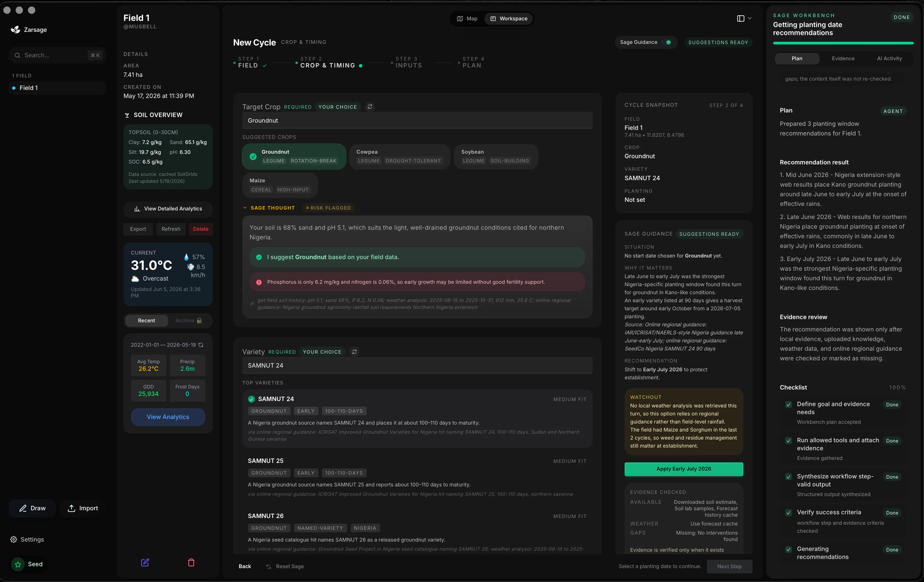Screen dimensions: 924x582
Task: Select the SAMNUT 24 variety option
Action: click(x=417, y=419)
